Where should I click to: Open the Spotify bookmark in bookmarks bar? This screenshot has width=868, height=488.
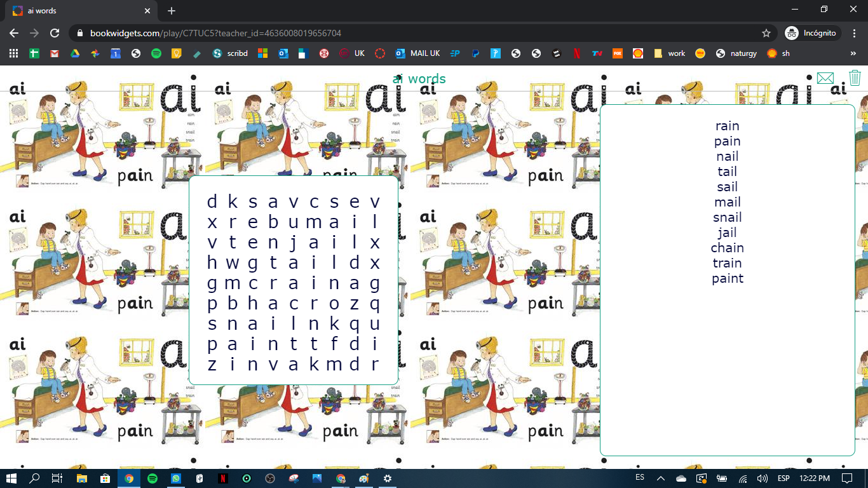click(156, 53)
